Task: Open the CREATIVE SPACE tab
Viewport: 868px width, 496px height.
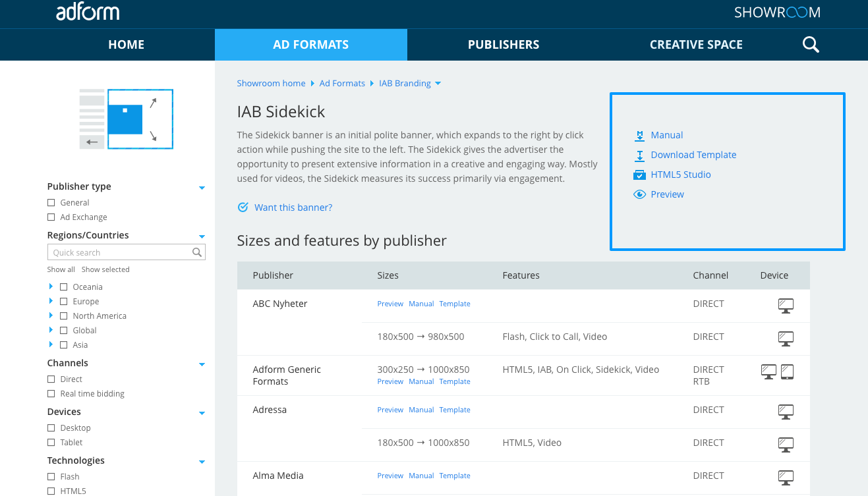Action: click(696, 45)
